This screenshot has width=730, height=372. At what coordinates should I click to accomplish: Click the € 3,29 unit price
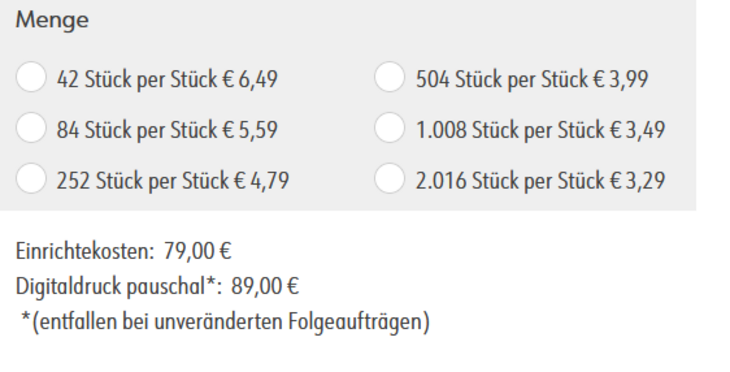[x=637, y=181]
